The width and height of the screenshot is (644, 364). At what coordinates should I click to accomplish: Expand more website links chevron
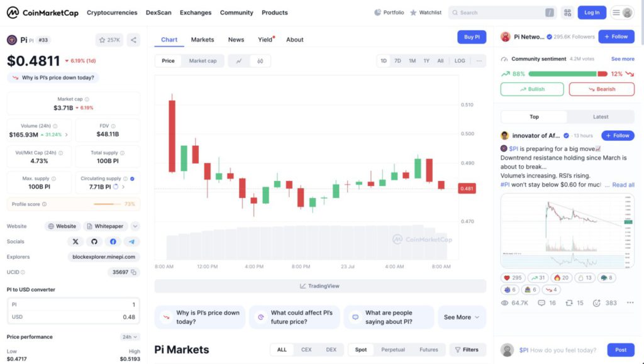pos(135,226)
